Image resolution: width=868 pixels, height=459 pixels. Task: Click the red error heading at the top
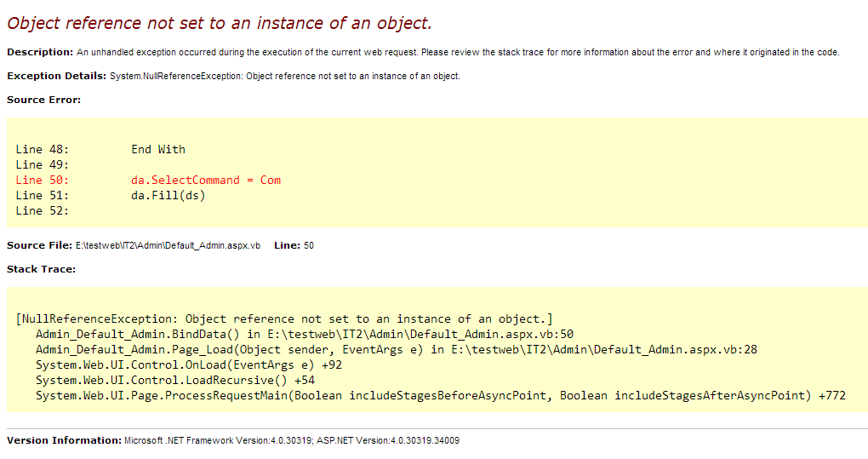[220, 23]
